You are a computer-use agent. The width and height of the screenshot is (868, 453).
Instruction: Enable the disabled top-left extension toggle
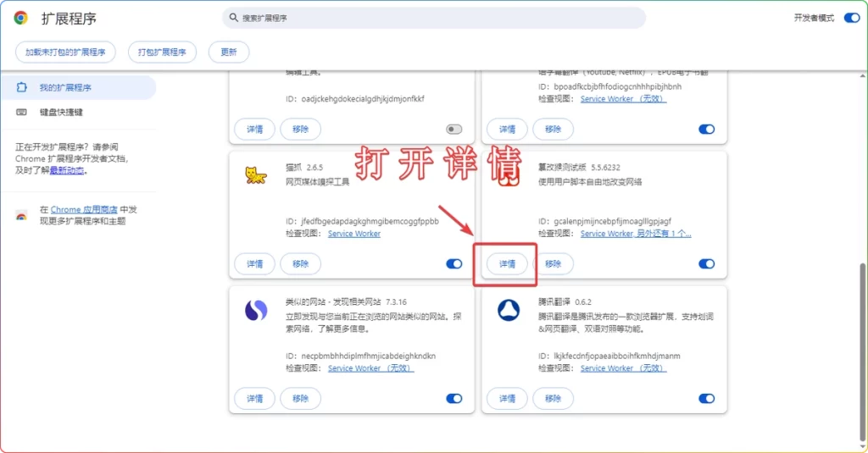454,130
